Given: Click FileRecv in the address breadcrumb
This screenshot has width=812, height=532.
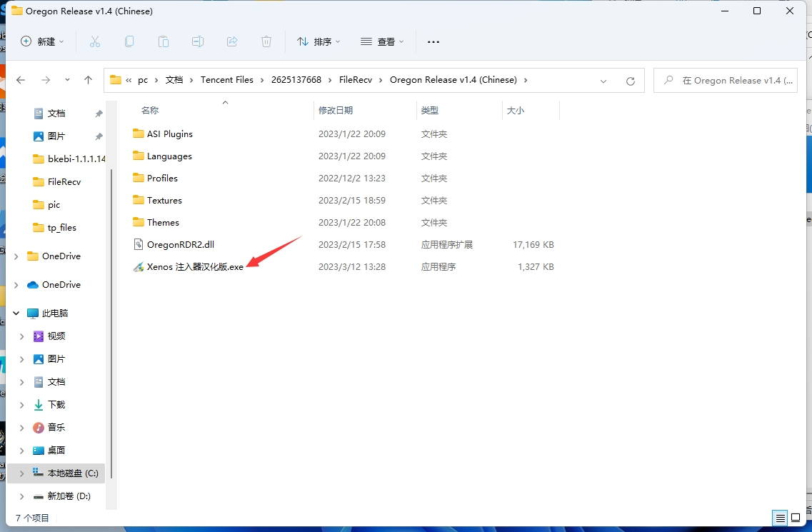Looking at the screenshot, I should 355,80.
